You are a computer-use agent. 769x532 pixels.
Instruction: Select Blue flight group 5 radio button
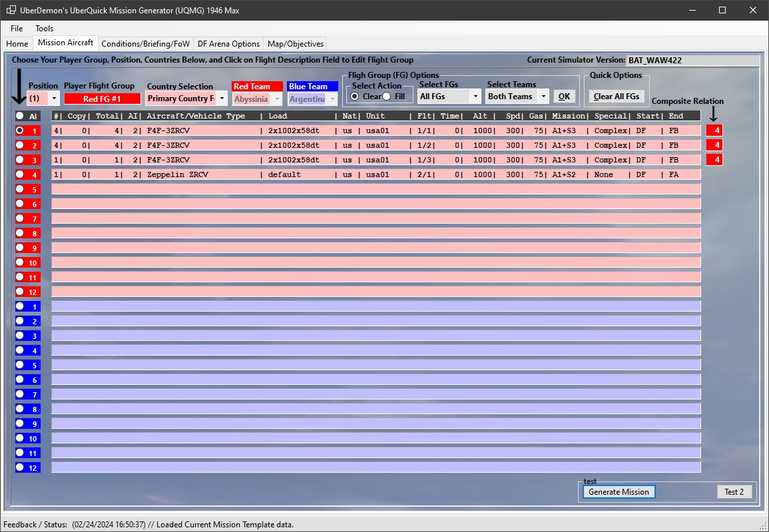point(19,365)
